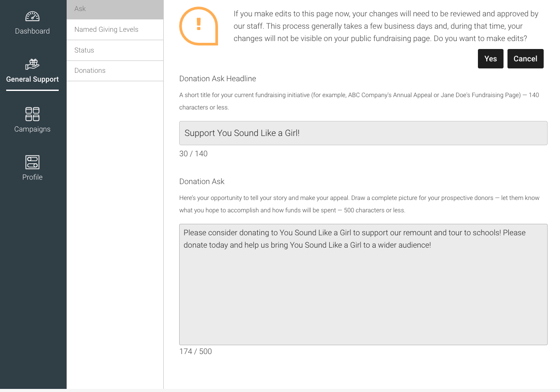Click the review warning message text
The height and width of the screenshot is (392, 560).
click(x=386, y=26)
